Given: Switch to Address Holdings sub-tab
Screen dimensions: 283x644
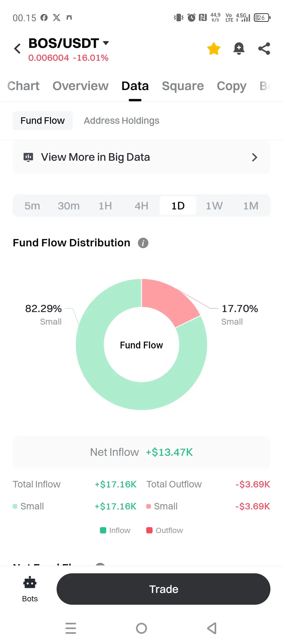Looking at the screenshot, I should click(x=121, y=121).
